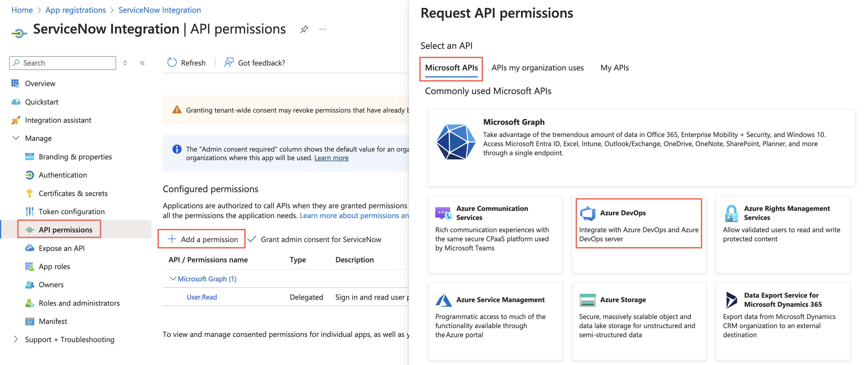Switch to the My APIs tab

pos(614,68)
